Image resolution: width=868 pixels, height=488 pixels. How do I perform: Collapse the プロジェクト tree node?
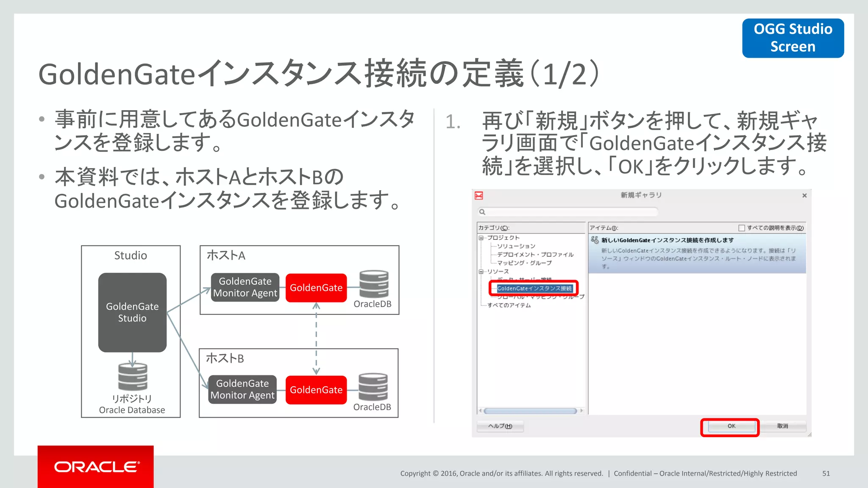(481, 238)
